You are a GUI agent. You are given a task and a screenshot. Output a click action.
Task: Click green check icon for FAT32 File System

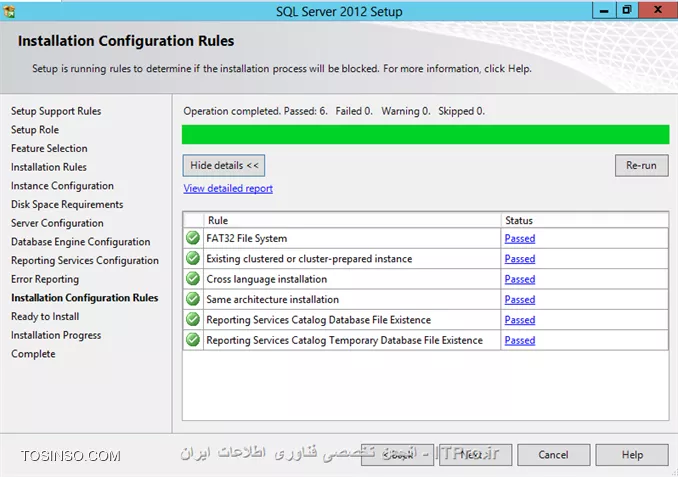point(193,238)
